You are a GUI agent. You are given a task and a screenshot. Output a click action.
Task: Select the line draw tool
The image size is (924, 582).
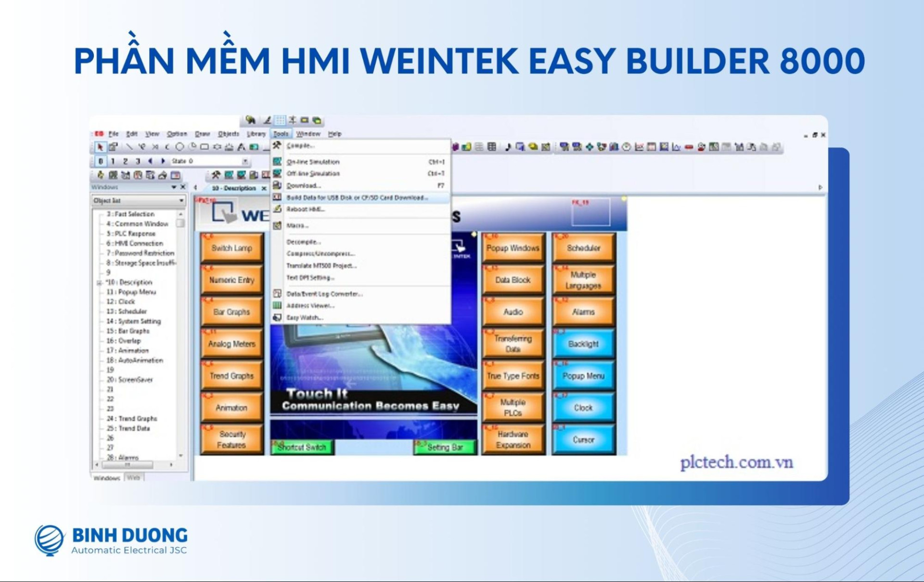click(129, 147)
